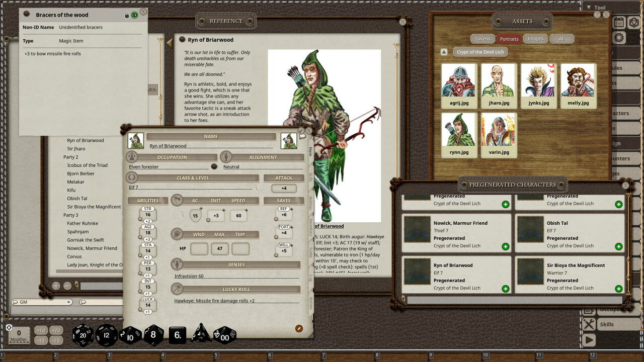Viewport: 644px width, 362px height.
Task: Toggle the ID status of Bracers of the wood
Action: (134, 15)
